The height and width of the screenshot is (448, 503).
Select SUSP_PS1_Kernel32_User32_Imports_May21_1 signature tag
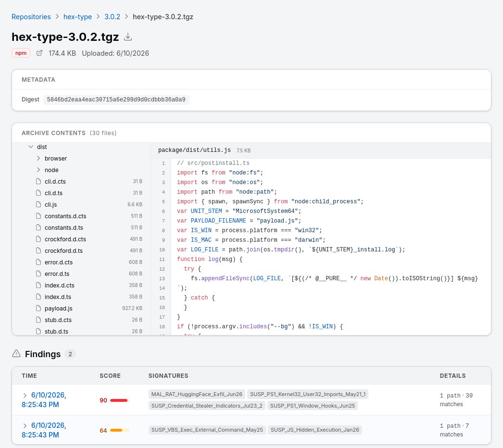[x=308, y=394]
